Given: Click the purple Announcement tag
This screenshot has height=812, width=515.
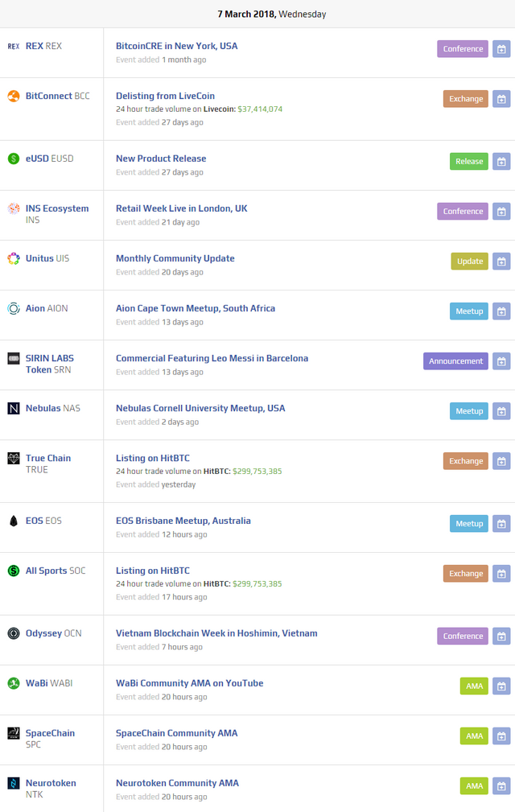Looking at the screenshot, I should click(455, 361).
